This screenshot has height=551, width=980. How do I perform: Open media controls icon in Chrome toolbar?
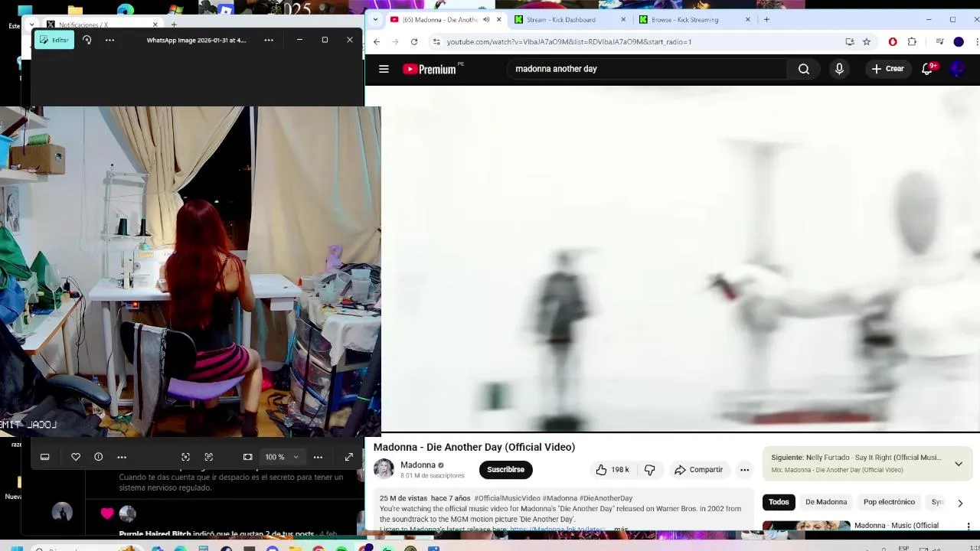(939, 42)
